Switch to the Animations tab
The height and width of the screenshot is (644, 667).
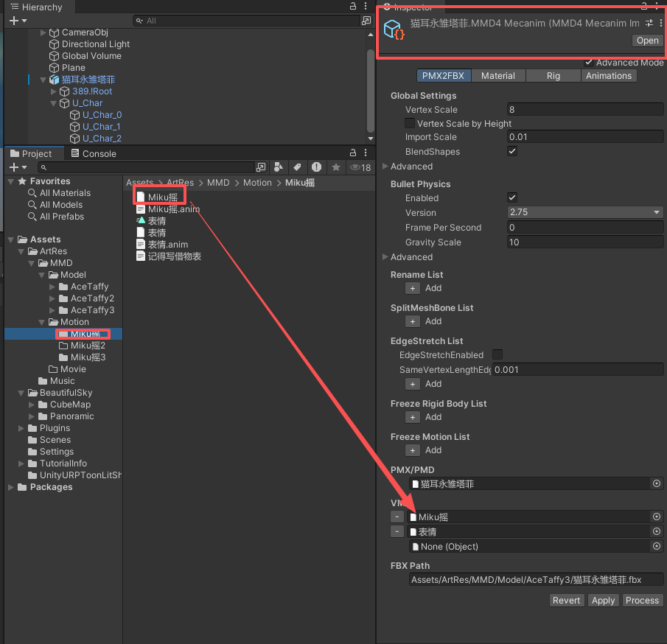pyautogui.click(x=609, y=76)
